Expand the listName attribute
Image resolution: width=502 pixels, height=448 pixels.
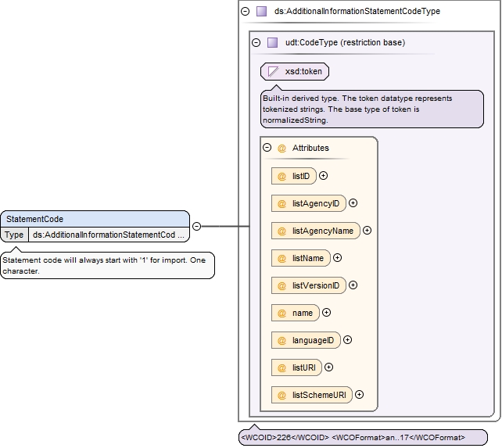tap(338, 257)
